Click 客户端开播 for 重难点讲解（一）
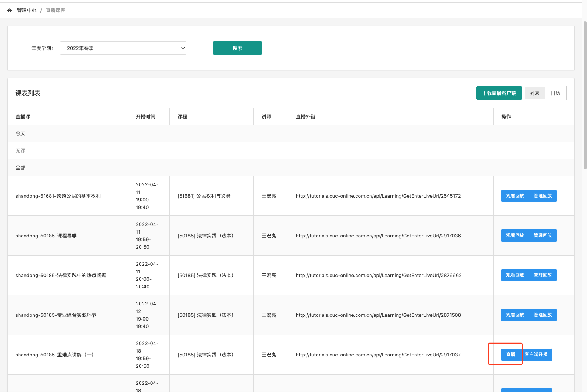This screenshot has height=392, width=587. 536,355
